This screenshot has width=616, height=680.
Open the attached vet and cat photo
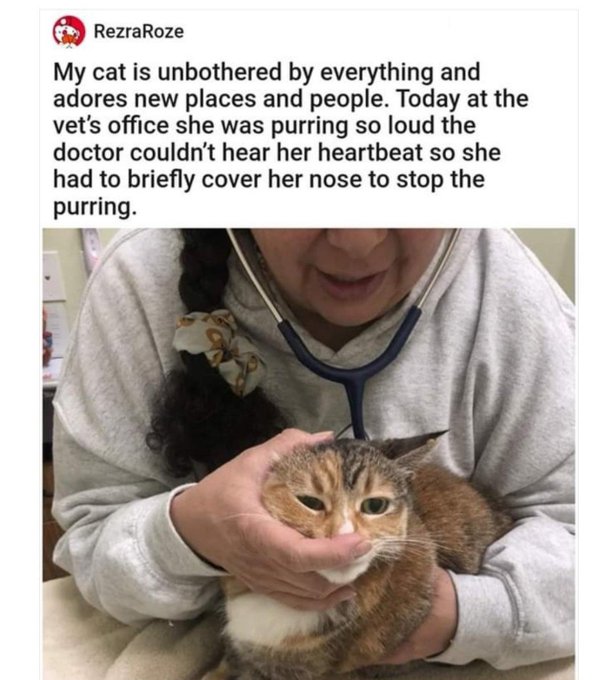click(309, 454)
